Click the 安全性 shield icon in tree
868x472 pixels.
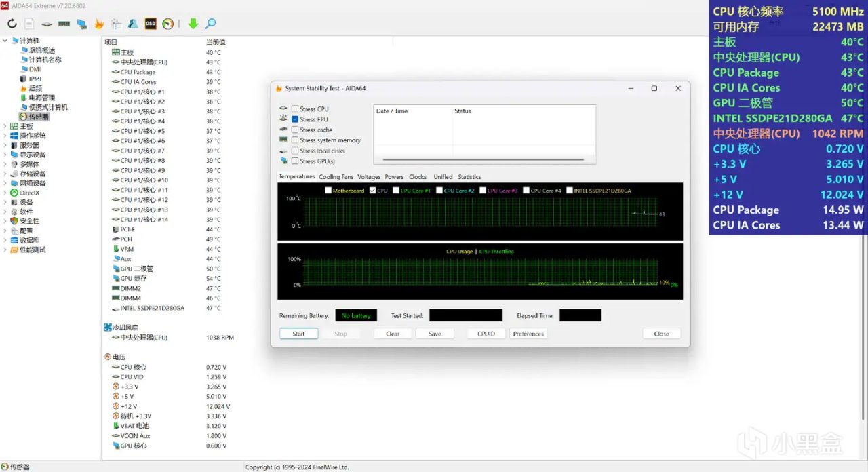coord(14,221)
